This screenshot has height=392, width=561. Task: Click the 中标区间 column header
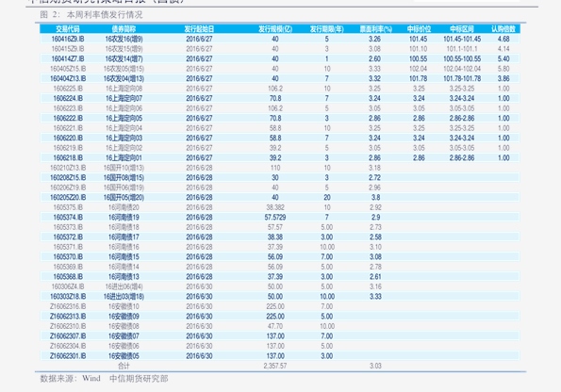(462, 29)
